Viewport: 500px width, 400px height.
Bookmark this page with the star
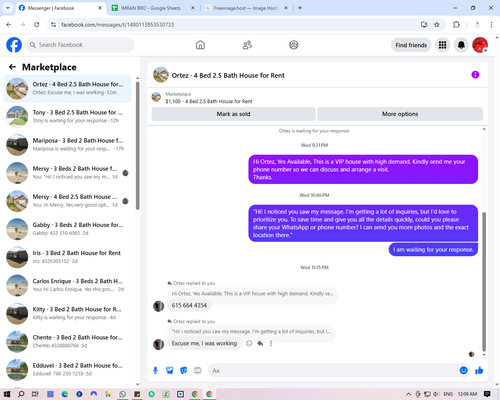437,25
